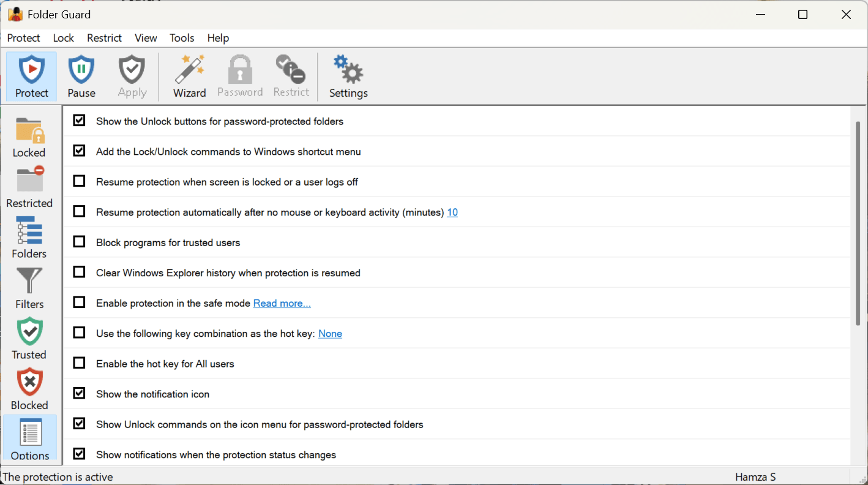
Task: Select the Options sidebar view
Action: (x=30, y=438)
